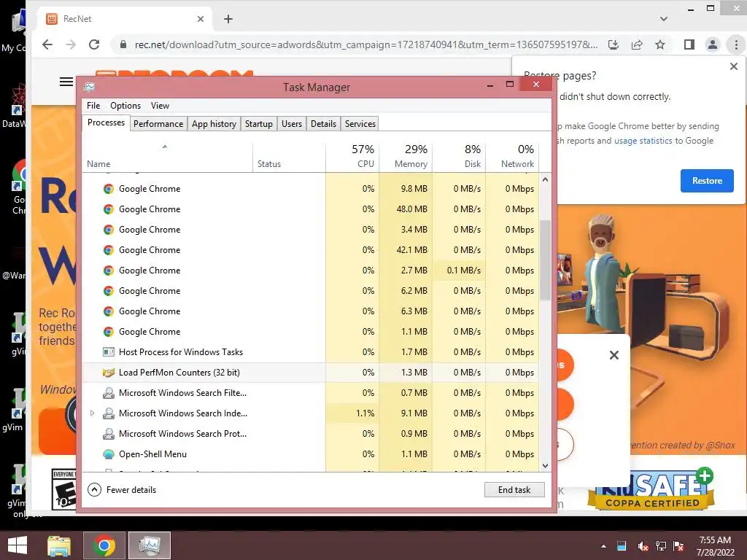Click the Chrome taskbar icon
This screenshot has height=560, width=747.
pos(104,545)
